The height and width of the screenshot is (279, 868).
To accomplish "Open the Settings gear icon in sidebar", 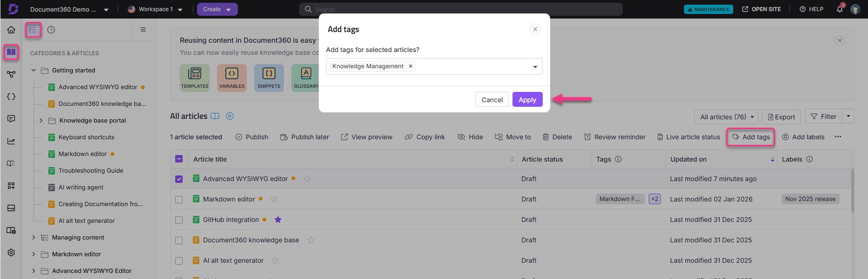I will pos(11,253).
